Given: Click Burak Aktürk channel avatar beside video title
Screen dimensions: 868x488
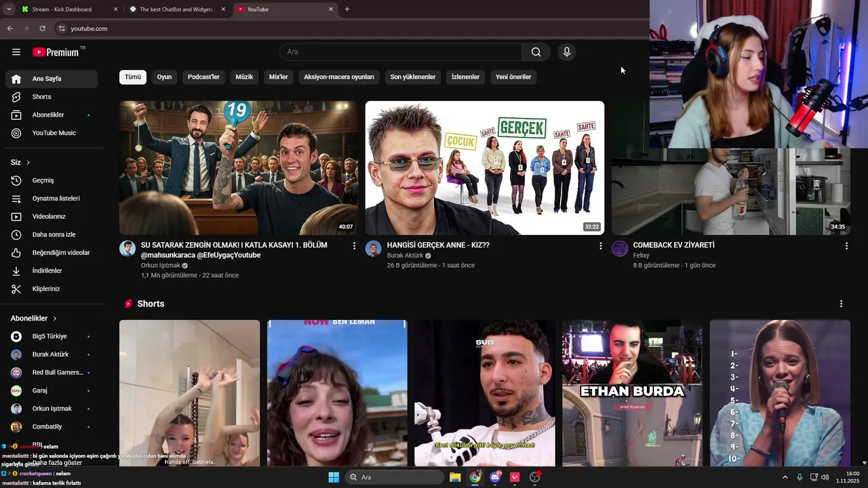Looking at the screenshot, I should pyautogui.click(x=374, y=248).
